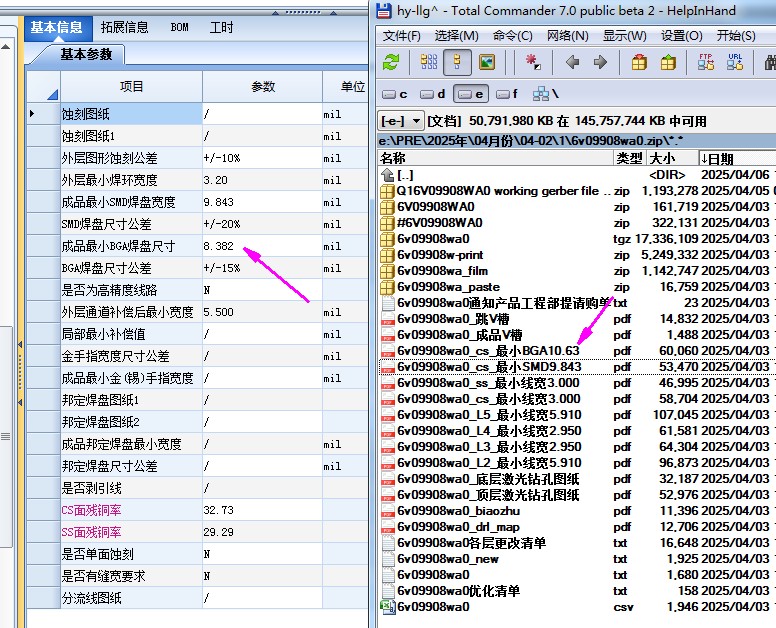Open the 网络(N) menu
Screen dimensions: 776x628
[568, 36]
